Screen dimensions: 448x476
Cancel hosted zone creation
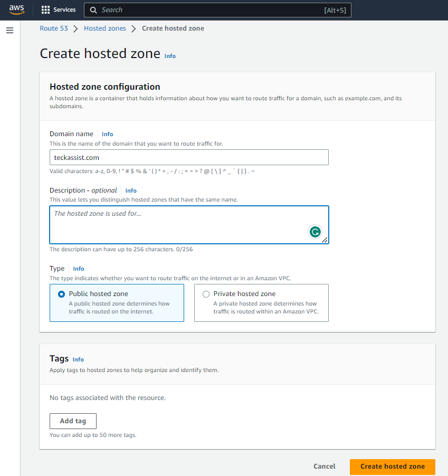point(324,467)
